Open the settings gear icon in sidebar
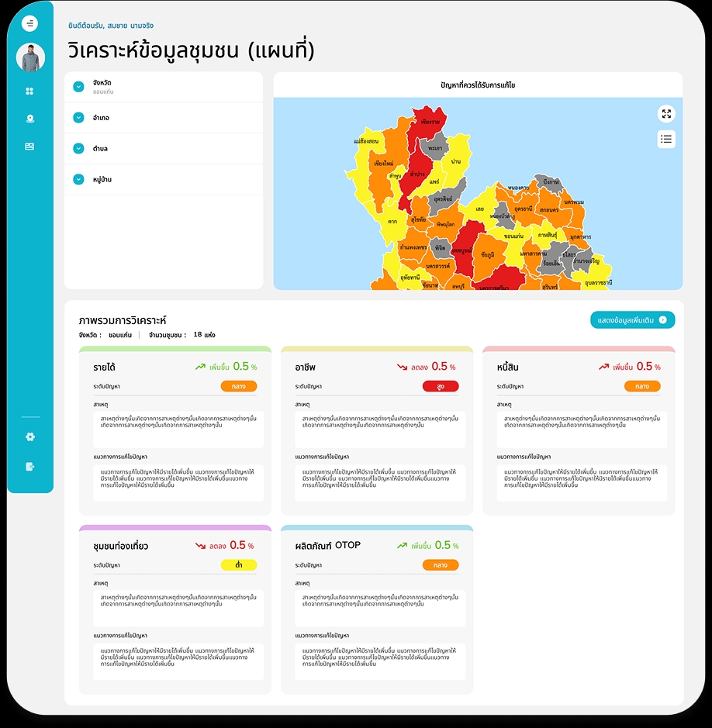The width and height of the screenshot is (712, 728). (x=30, y=437)
